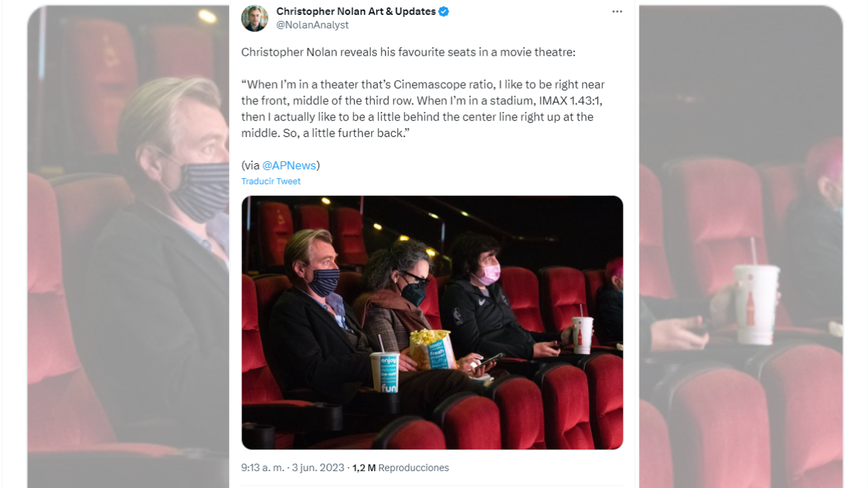Click the Traducir Tweet link
This screenshot has height=488, width=868.
click(x=271, y=181)
